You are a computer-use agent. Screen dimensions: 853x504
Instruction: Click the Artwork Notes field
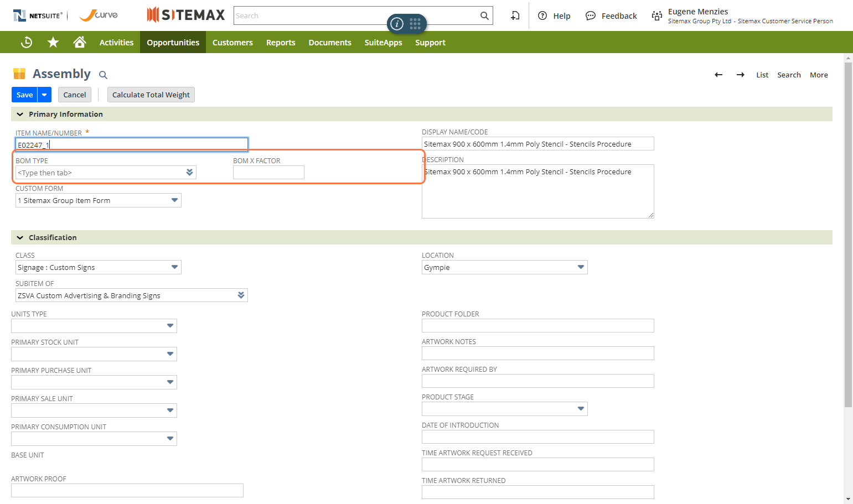(538, 353)
